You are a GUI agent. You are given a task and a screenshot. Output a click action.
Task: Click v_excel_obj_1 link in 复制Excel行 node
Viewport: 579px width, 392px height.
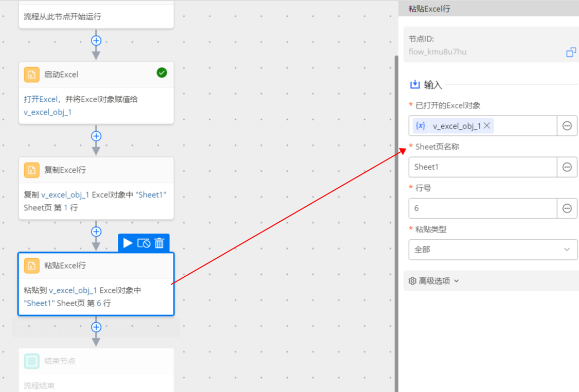click(x=65, y=195)
